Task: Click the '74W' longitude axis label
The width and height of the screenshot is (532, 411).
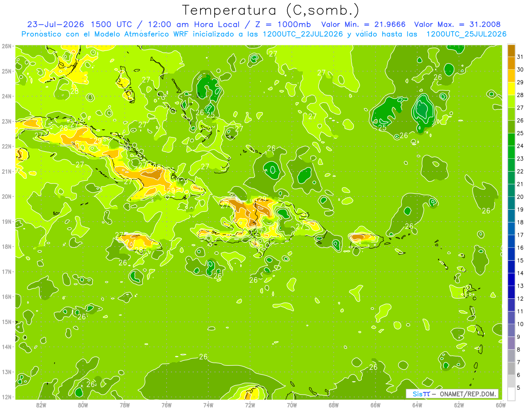Action: (208, 405)
